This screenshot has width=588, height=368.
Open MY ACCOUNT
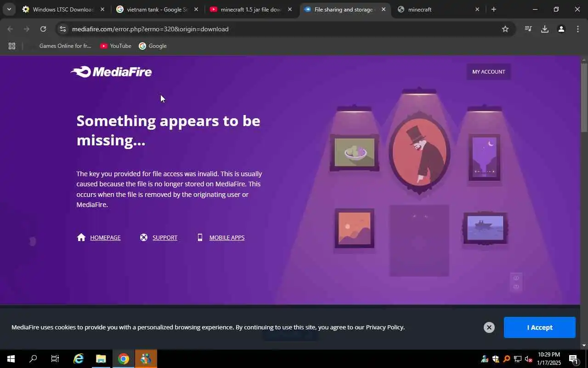coord(489,72)
